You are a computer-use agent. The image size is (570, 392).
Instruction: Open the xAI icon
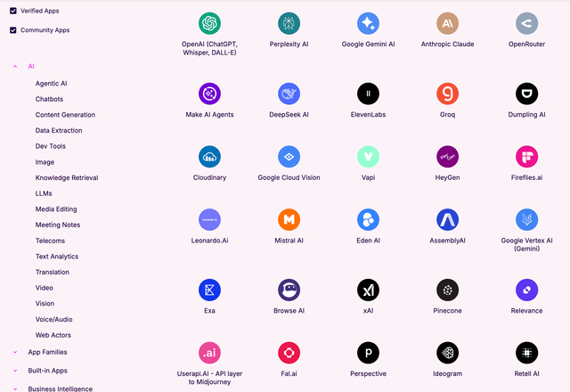(x=368, y=290)
